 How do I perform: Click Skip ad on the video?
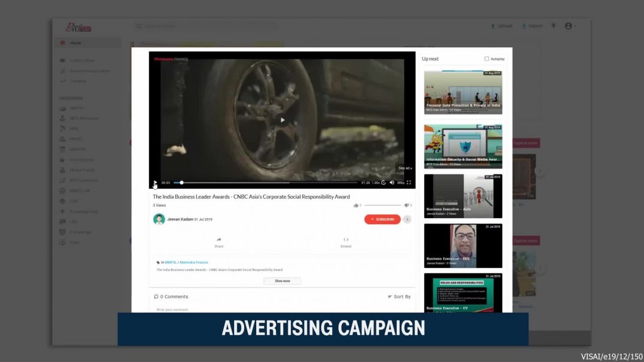pyautogui.click(x=405, y=168)
